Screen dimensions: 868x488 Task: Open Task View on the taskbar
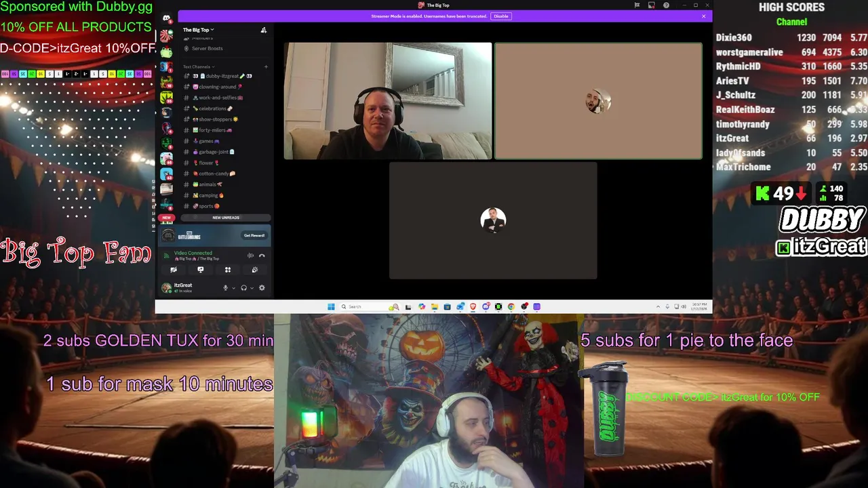pyautogui.click(x=408, y=306)
